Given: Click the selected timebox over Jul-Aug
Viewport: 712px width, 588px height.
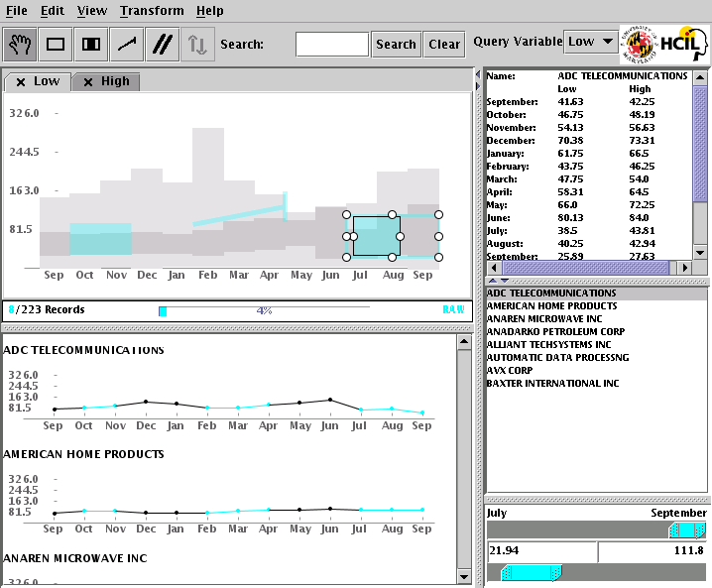Looking at the screenshot, I should point(377,236).
